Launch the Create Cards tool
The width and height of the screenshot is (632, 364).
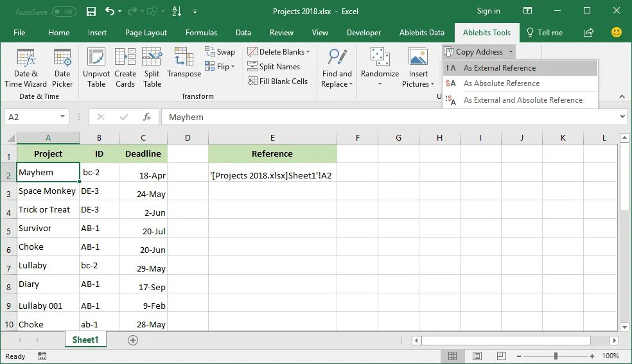(125, 67)
